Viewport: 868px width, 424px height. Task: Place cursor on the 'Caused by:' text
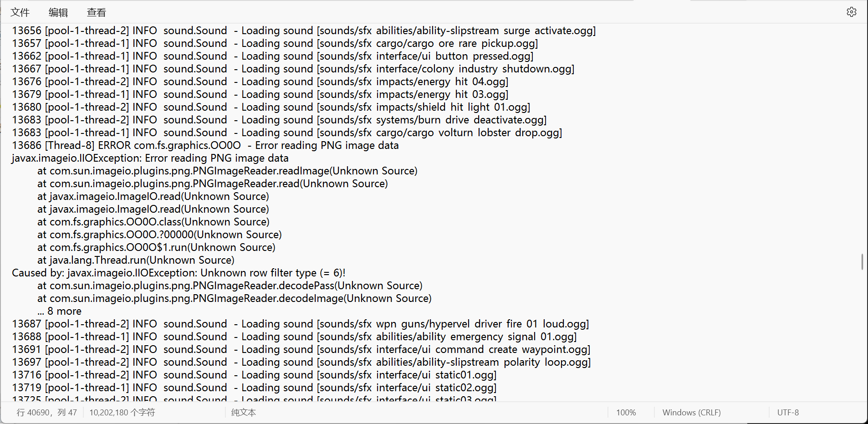tap(38, 273)
